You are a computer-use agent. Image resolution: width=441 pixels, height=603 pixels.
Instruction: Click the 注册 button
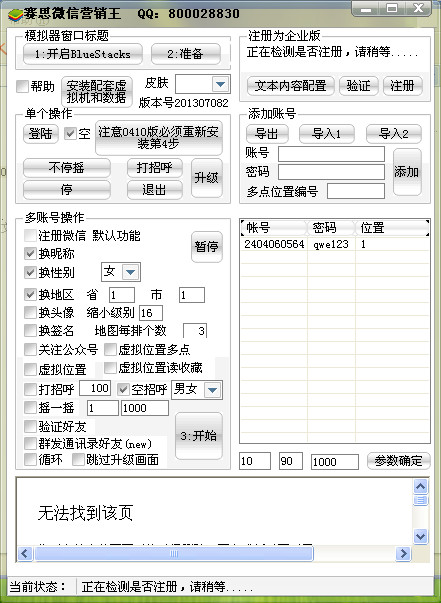pyautogui.click(x=403, y=85)
